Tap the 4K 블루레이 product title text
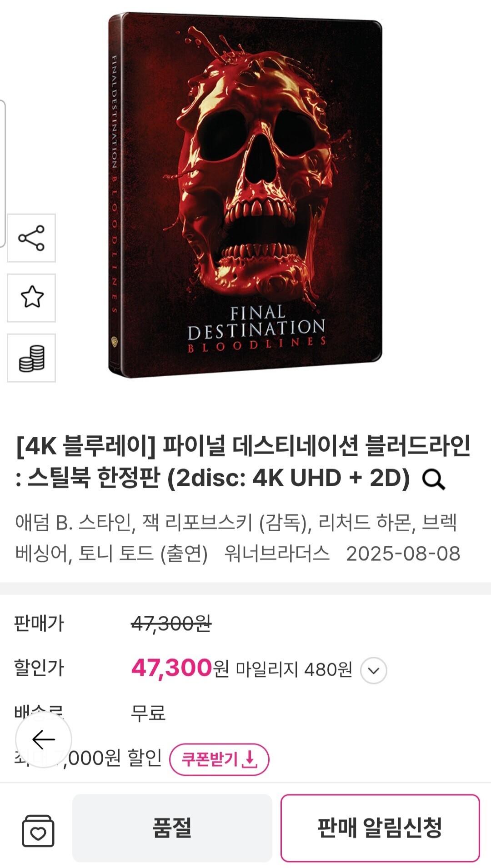 [x=243, y=462]
